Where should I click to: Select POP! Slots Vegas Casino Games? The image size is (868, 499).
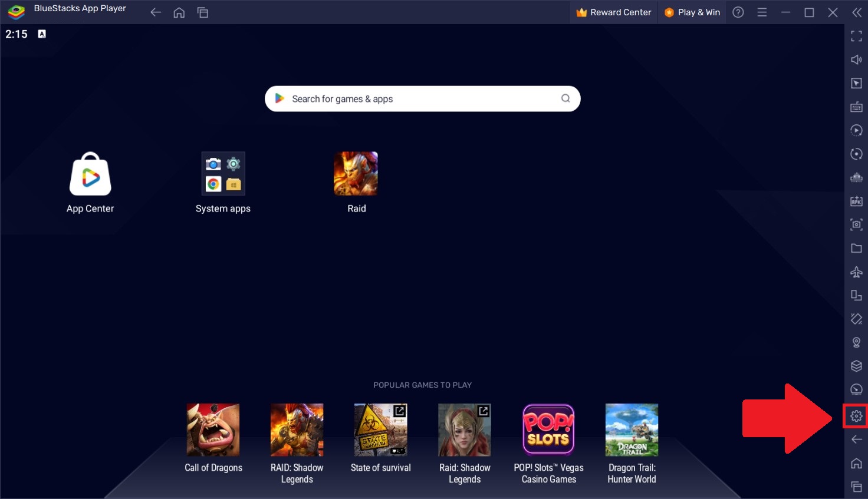[x=548, y=430]
